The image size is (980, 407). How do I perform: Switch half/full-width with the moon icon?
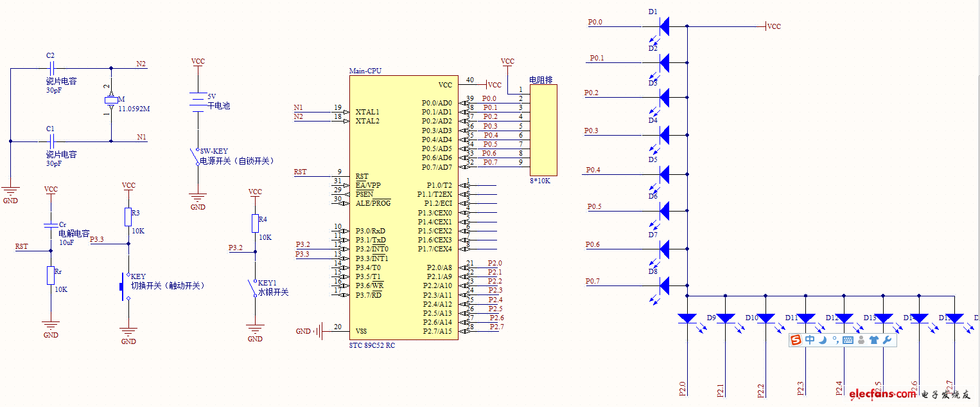(822, 340)
